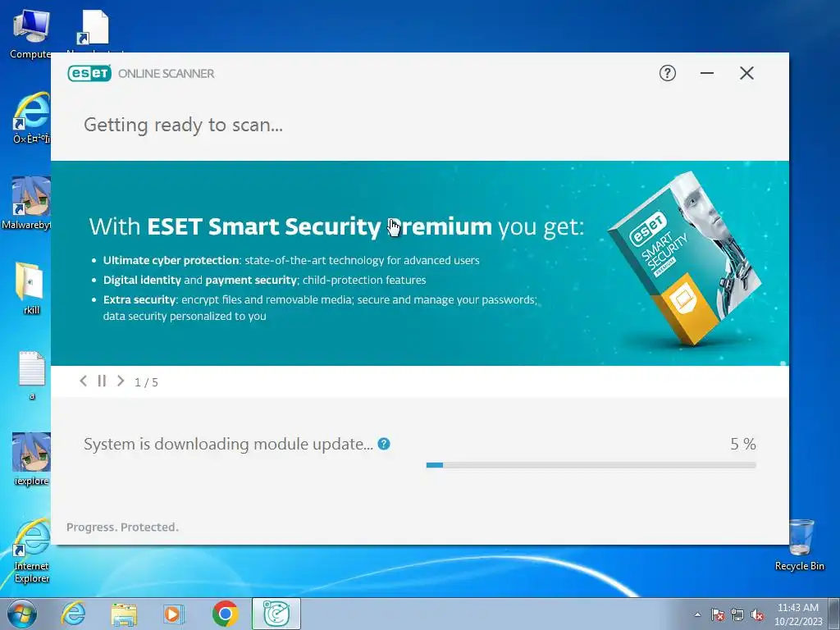
Task: Click the ESET logo in header
Action: tap(89, 73)
